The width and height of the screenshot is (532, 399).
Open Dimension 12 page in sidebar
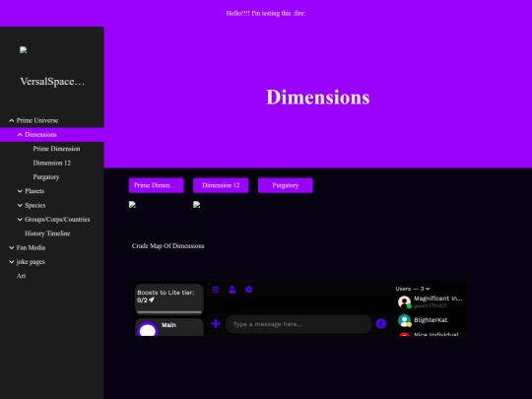click(x=52, y=163)
